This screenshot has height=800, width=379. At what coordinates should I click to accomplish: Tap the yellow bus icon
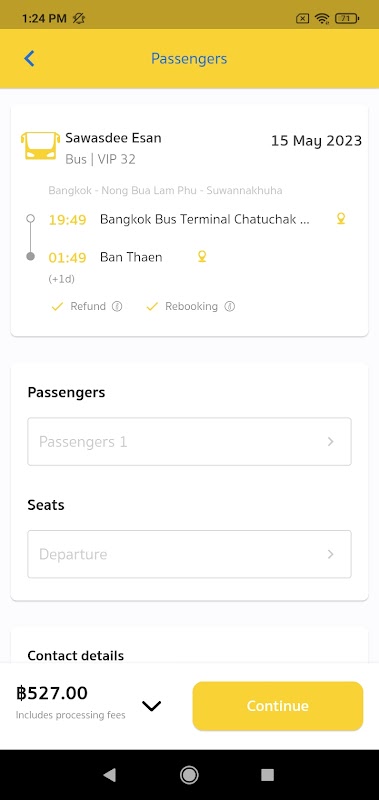(40, 145)
